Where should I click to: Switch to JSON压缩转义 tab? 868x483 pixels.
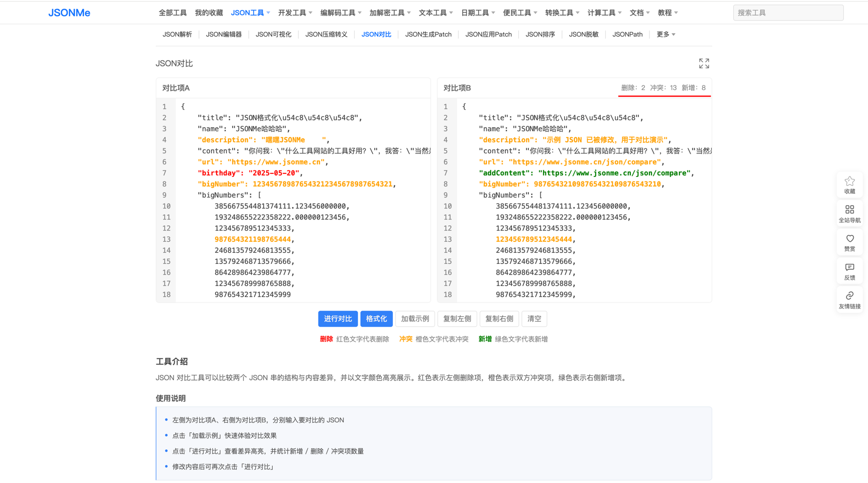(326, 34)
